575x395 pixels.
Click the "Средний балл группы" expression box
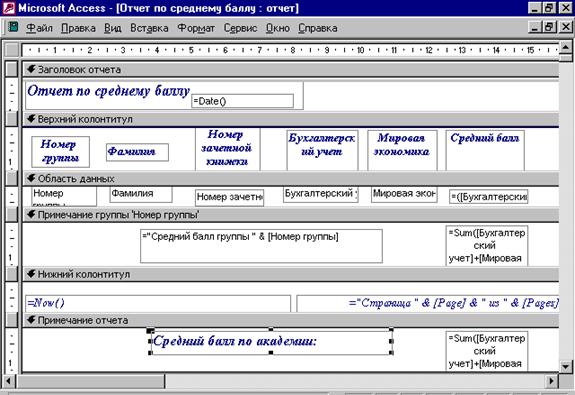[261, 246]
